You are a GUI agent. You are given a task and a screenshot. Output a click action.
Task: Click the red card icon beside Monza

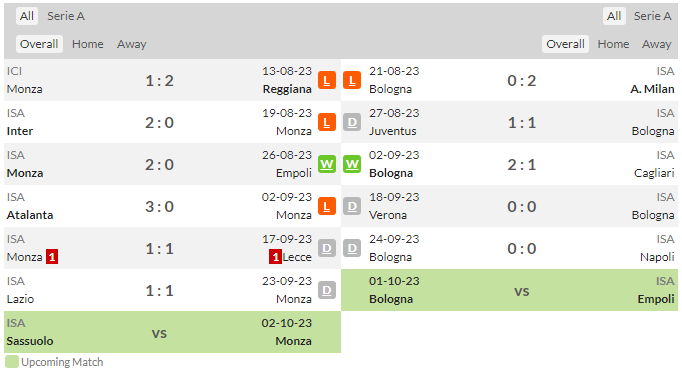[52, 257]
